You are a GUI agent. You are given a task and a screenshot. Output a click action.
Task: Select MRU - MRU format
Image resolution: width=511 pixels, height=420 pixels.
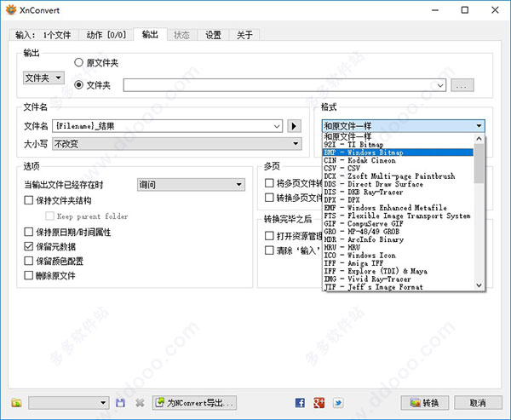398,248
